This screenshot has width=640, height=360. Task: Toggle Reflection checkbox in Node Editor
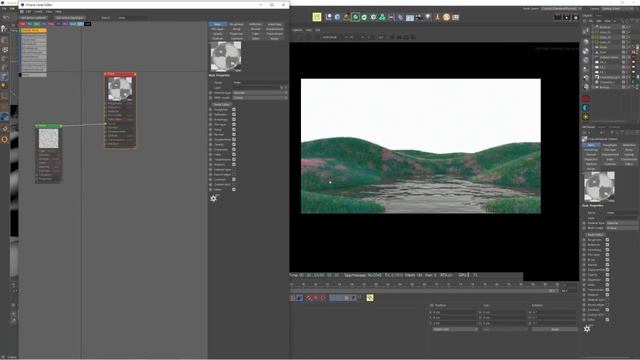pyautogui.click(x=234, y=115)
